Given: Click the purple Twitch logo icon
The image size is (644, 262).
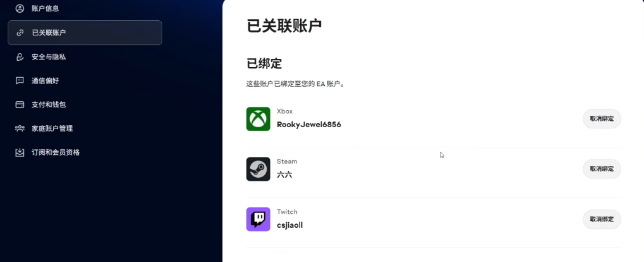Looking at the screenshot, I should 258,219.
